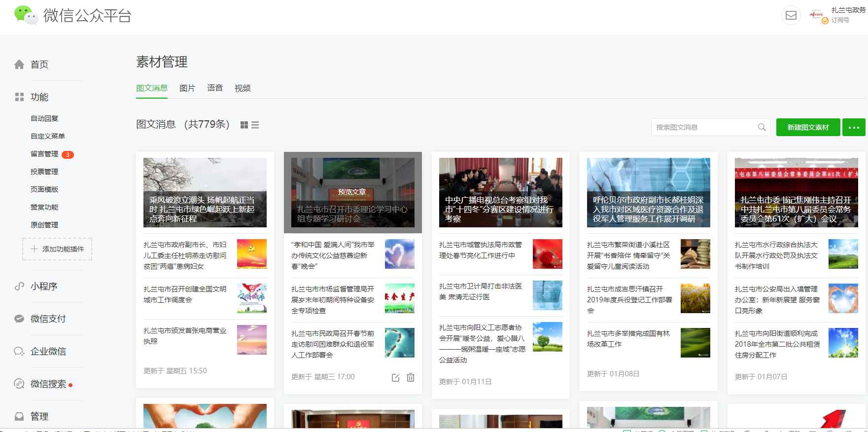The width and height of the screenshot is (868, 432).
Task: Open 自定义菜单 in the sidebar
Action: [x=48, y=136]
